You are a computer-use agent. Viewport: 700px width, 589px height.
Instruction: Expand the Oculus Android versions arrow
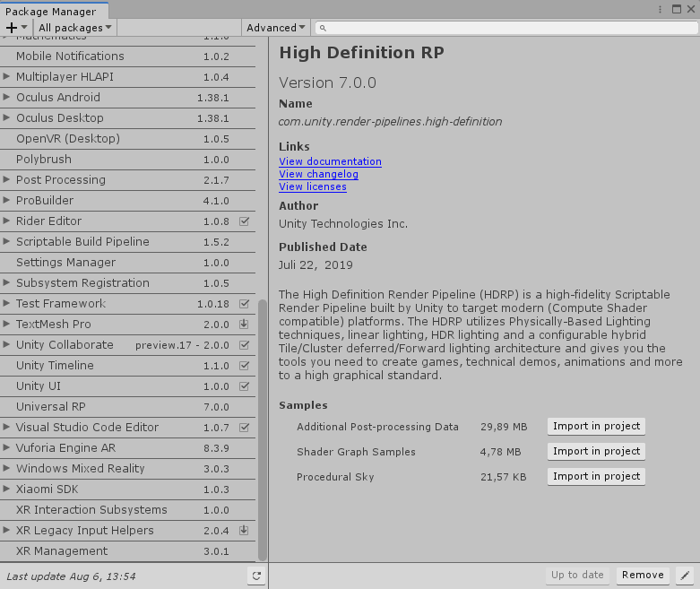click(x=6, y=98)
